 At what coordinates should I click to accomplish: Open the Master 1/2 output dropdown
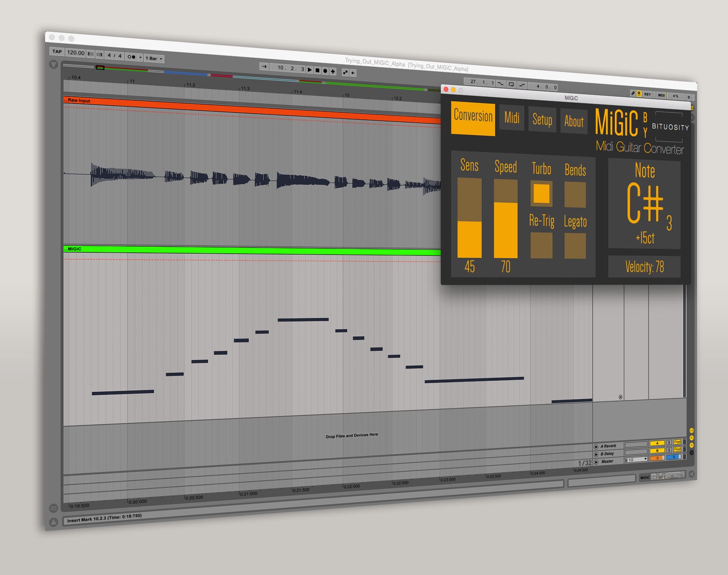click(636, 460)
